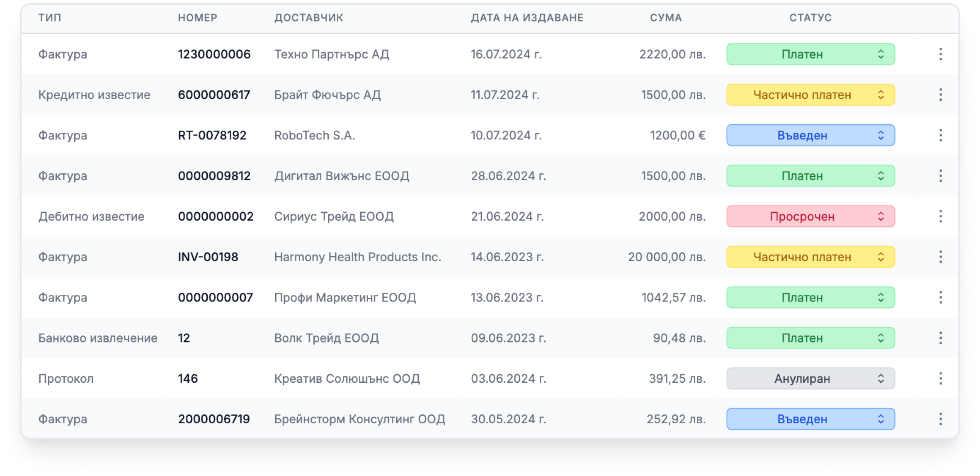Image resolution: width=980 pixels, height=476 pixels.
Task: Click issue date 09.06.2023 г.
Action: tap(508, 338)
